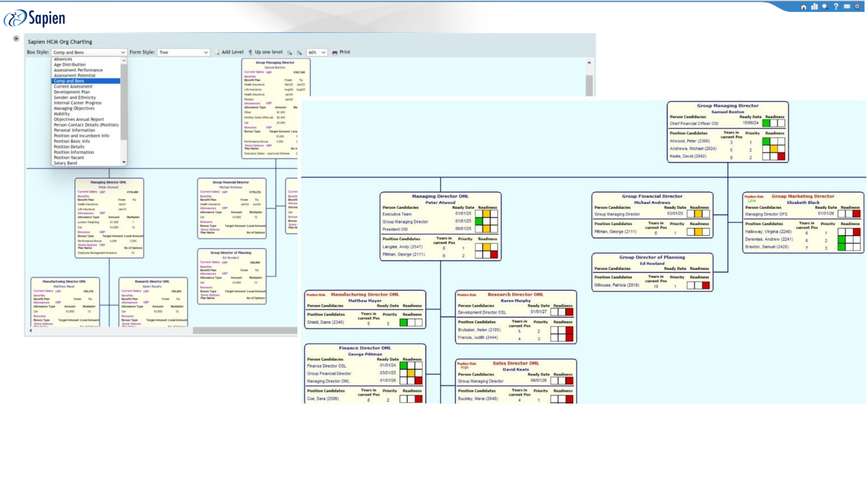Click candidate Halloway, Virginia (2246)

(x=768, y=232)
